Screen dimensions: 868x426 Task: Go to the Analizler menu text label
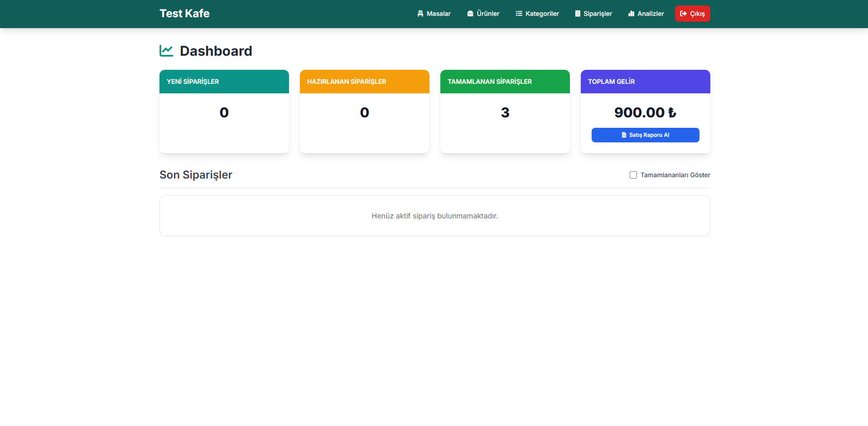point(651,14)
